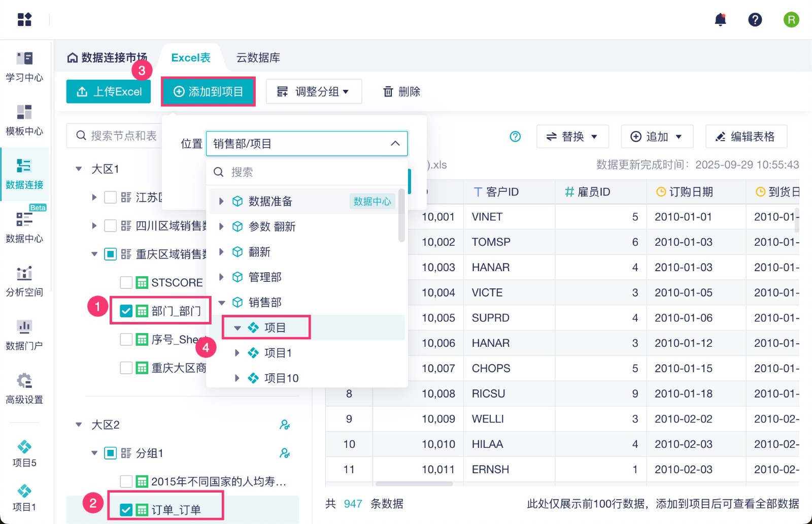Open 数据门户 sidebar section
Viewport: 812px width, 524px height.
tap(24, 335)
